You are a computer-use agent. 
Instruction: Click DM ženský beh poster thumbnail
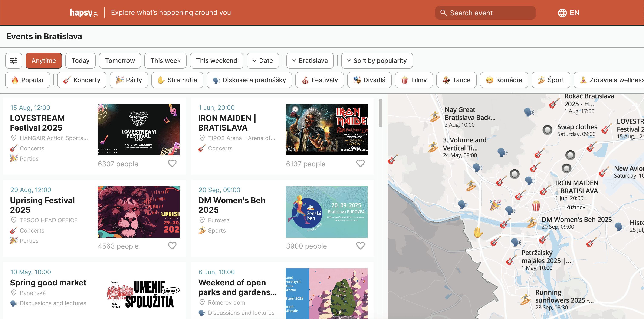[327, 212]
